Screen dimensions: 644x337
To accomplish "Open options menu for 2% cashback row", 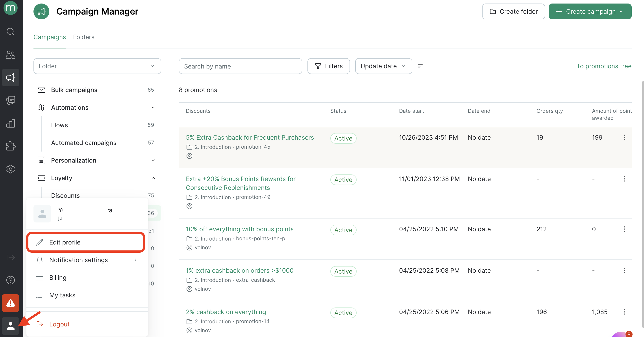I will pyautogui.click(x=624, y=312).
